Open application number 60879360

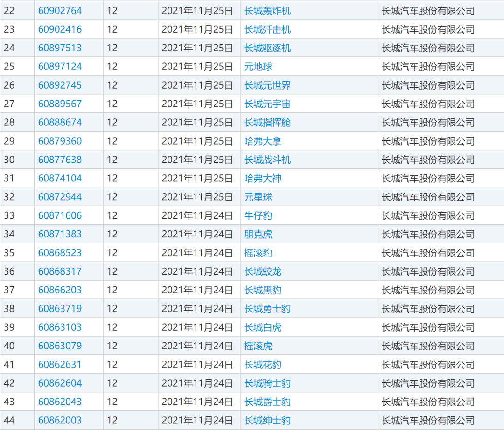point(60,141)
